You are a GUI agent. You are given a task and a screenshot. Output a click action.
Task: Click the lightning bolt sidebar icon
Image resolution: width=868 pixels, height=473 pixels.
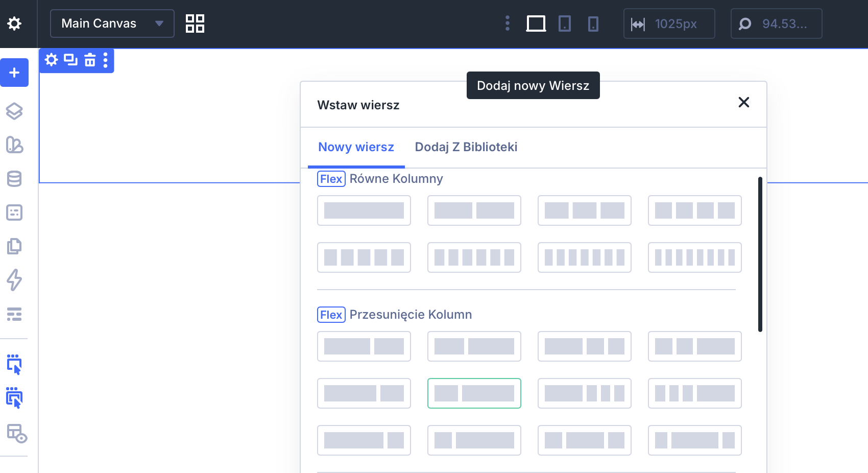pos(14,280)
